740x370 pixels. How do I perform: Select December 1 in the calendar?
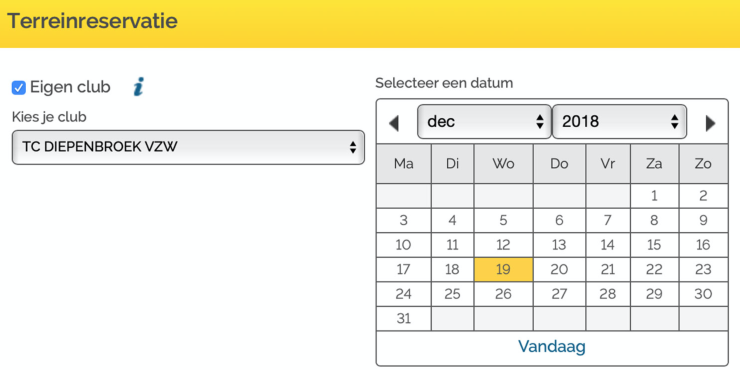point(654,196)
